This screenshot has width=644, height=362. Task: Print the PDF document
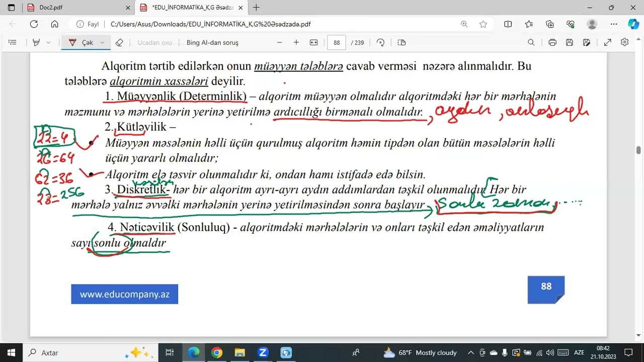click(552, 43)
